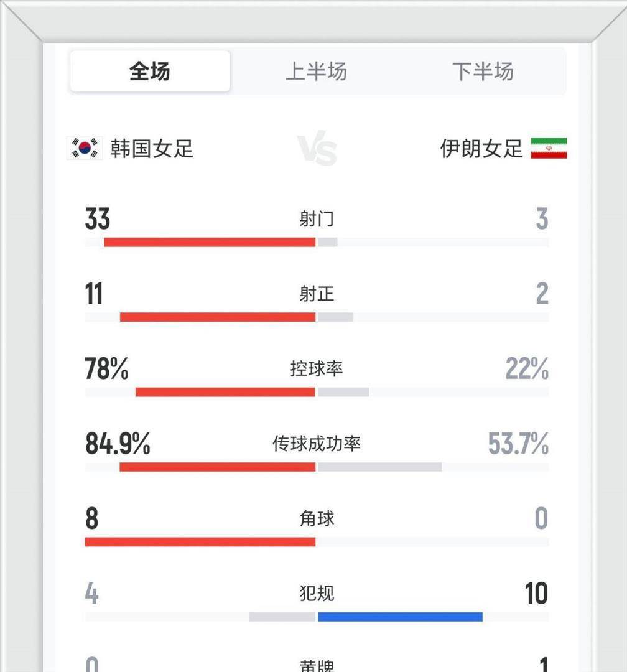Click the 射门 shots stat label
627x672 pixels.
[x=317, y=219]
